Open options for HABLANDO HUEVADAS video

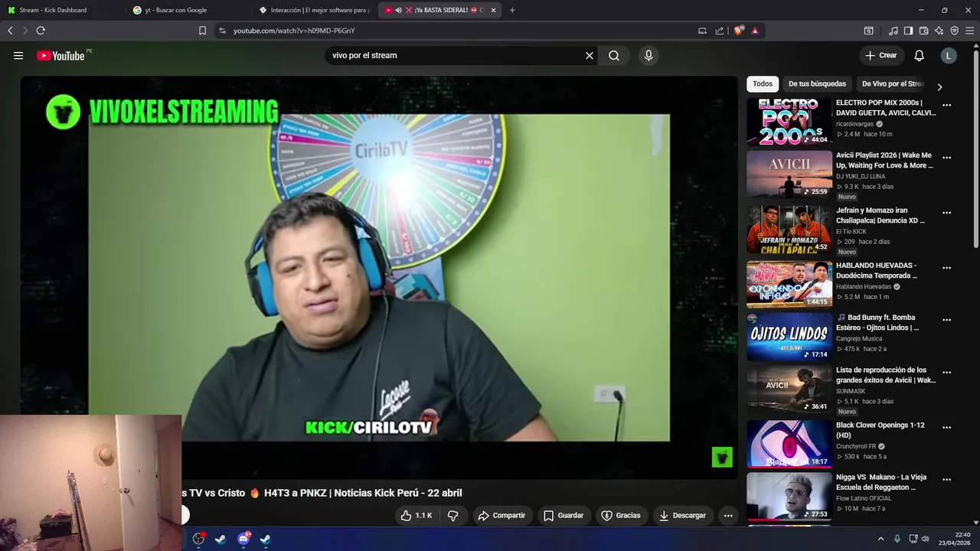pyautogui.click(x=947, y=268)
